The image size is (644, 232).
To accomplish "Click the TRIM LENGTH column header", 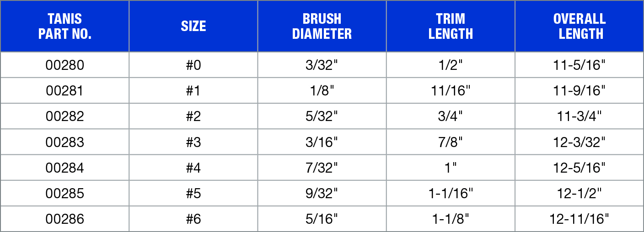I will (x=451, y=26).
